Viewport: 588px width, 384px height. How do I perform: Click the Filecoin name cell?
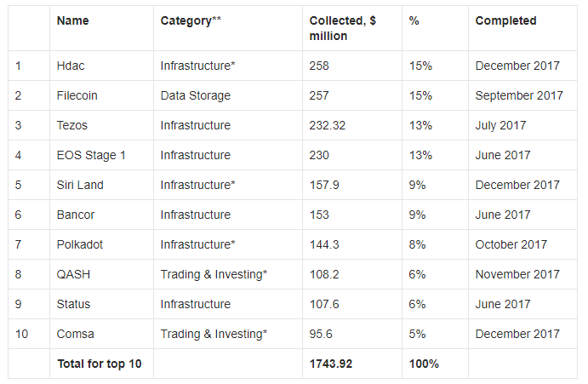pyautogui.click(x=77, y=95)
